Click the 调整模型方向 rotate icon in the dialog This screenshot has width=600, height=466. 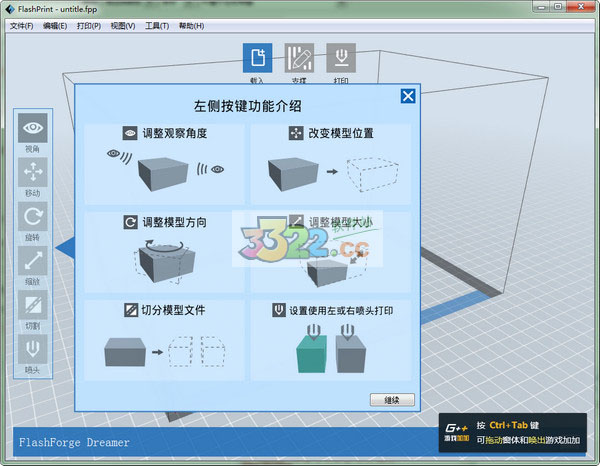pos(130,222)
